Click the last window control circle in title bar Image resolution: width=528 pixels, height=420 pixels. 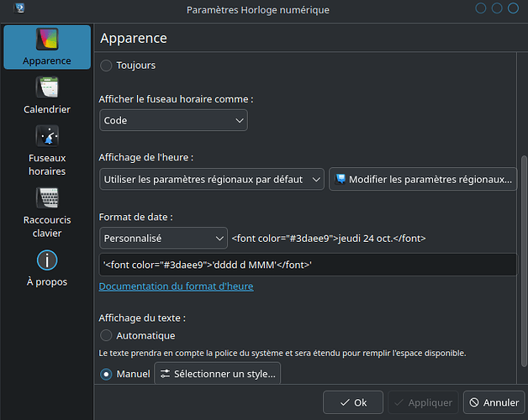pos(513,8)
